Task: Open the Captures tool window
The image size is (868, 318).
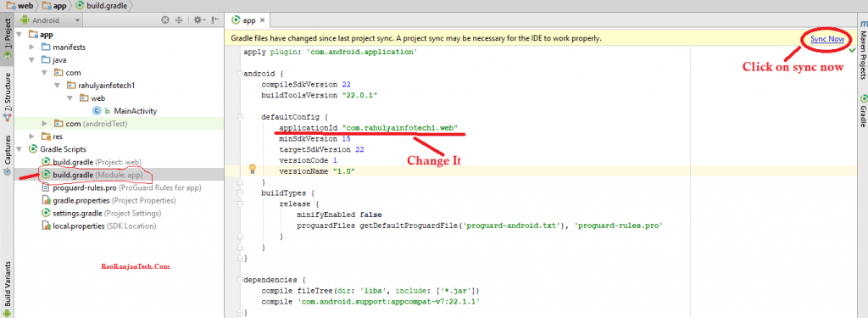Action: pyautogui.click(x=7, y=155)
